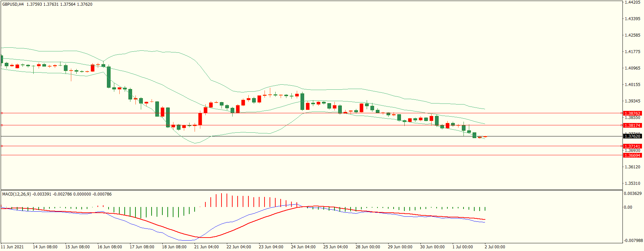Select the red 1.37141 price level tag

[633, 147]
